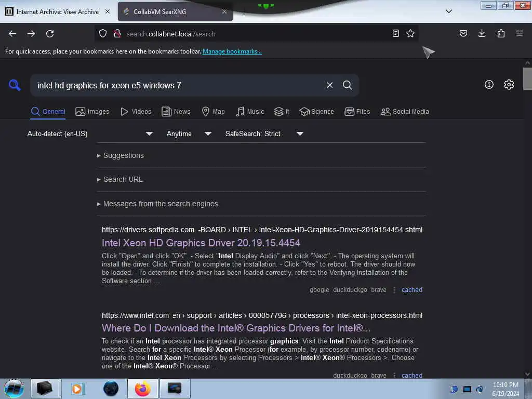This screenshot has width=532, height=399.
Task: Open the media player taskbar icon
Action: click(x=77, y=389)
